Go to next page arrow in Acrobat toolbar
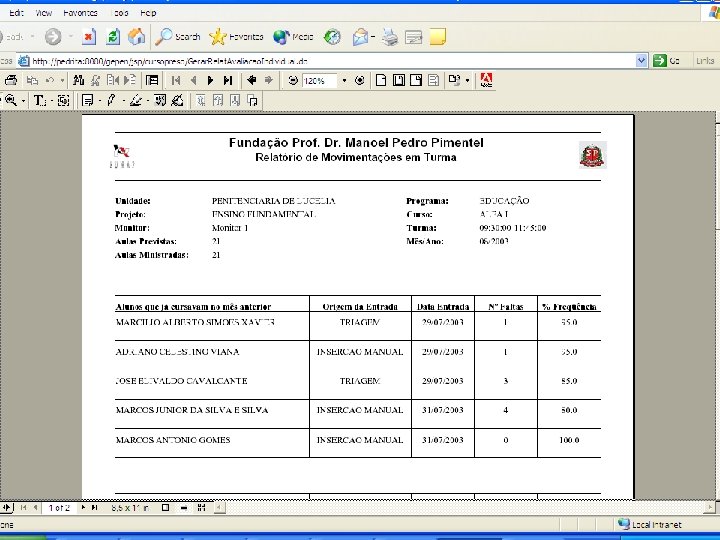The width and height of the screenshot is (720, 540). click(210, 80)
